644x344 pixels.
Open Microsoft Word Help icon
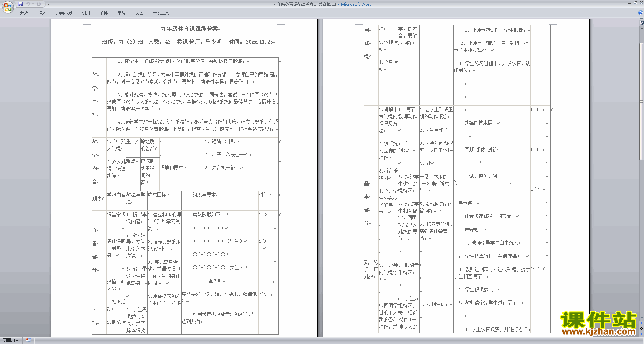640,13
